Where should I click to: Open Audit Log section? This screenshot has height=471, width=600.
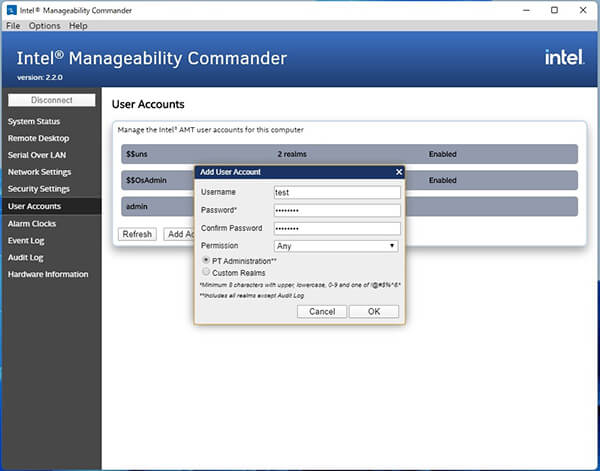(x=26, y=258)
